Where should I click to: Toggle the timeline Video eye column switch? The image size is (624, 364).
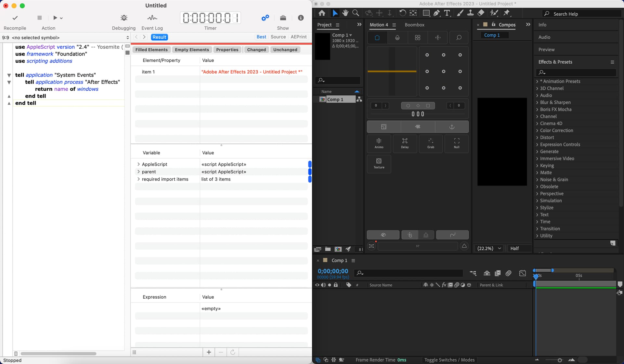(x=317, y=285)
